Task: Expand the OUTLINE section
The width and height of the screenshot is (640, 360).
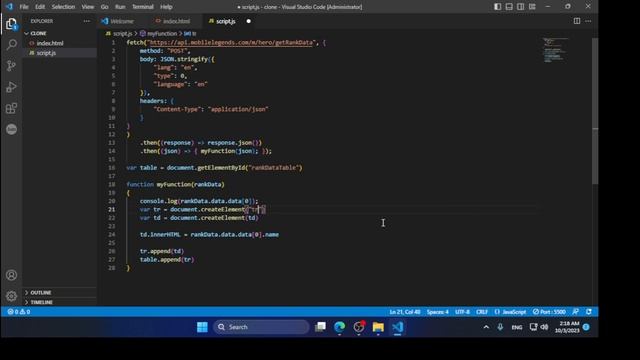Action: tap(41, 293)
